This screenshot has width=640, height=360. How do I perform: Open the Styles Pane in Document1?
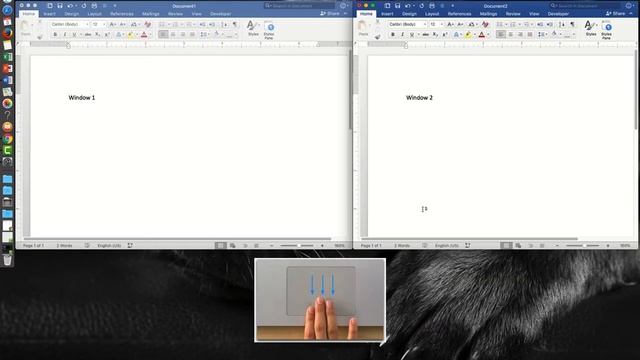269,31
